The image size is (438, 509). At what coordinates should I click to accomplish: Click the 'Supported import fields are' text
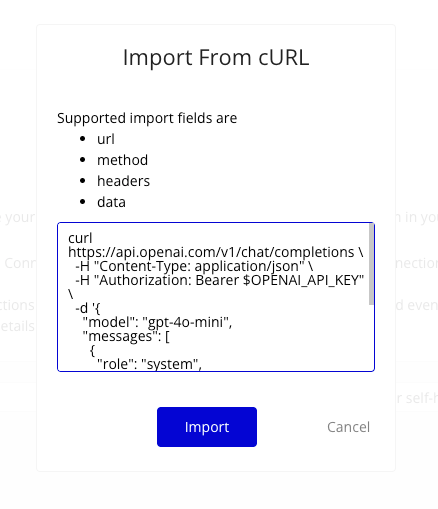(x=147, y=118)
